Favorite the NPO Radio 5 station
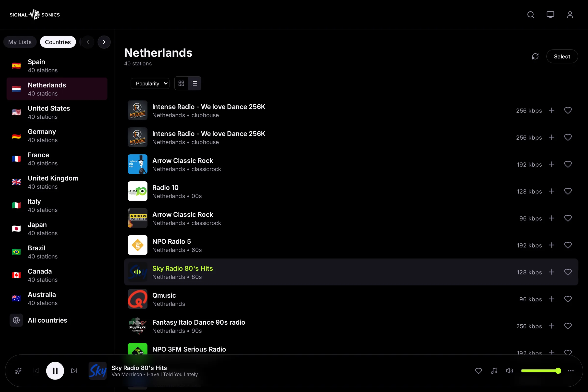Image resolution: width=588 pixels, height=392 pixels. pyautogui.click(x=568, y=245)
